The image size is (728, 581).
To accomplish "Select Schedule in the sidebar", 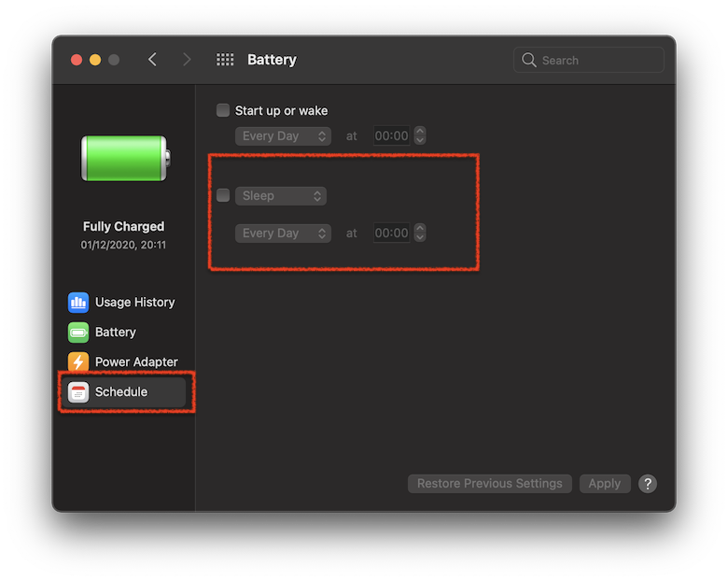I will tap(123, 391).
